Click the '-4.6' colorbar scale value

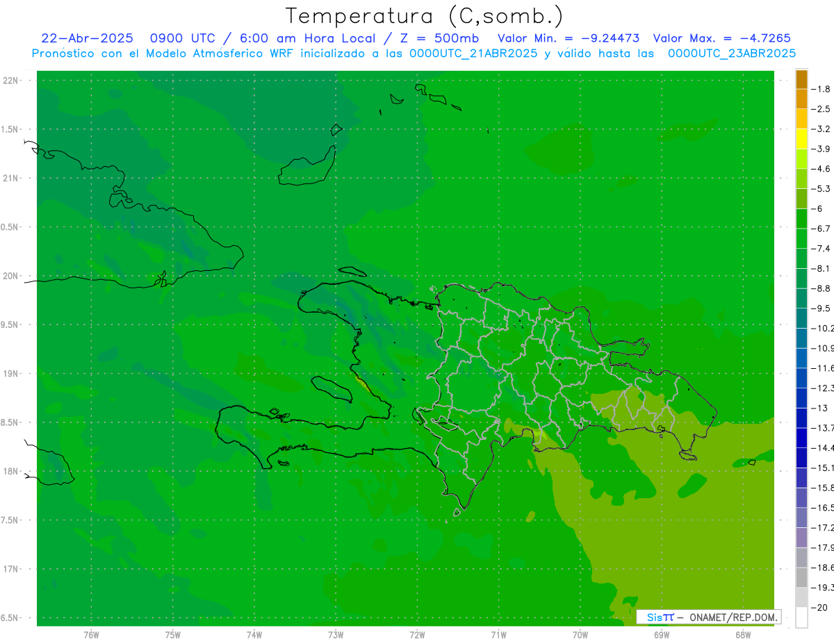coord(821,169)
